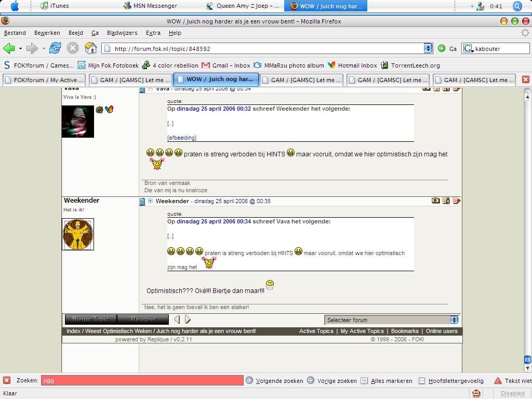Open the Selecteer forum dropdown
This screenshot has width=532, height=399.
click(392, 320)
